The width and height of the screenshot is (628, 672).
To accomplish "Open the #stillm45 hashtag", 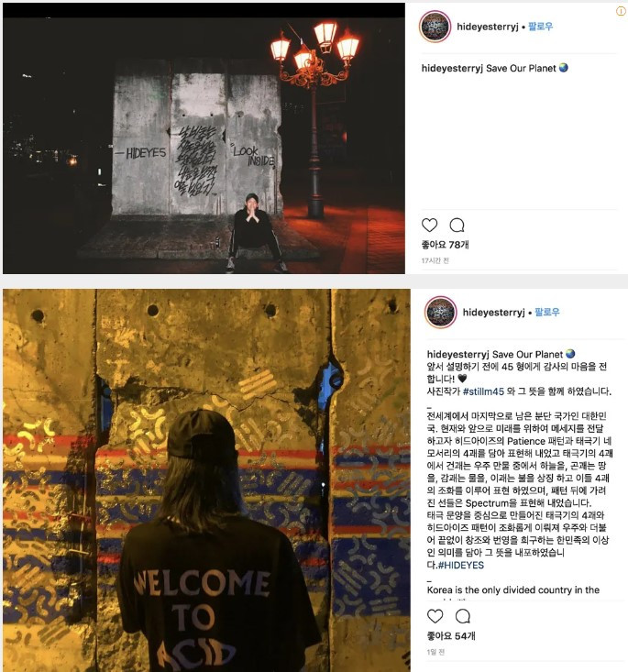I will click(483, 391).
